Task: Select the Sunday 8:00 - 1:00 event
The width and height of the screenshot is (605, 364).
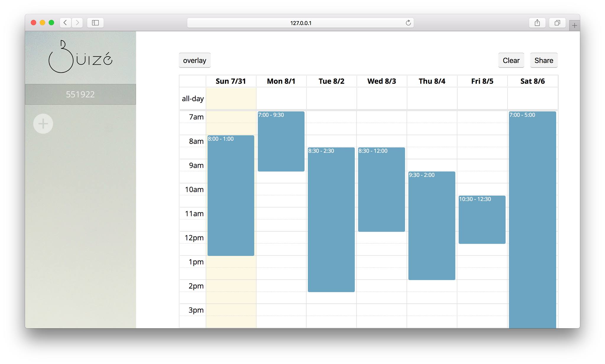Action: pyautogui.click(x=231, y=195)
